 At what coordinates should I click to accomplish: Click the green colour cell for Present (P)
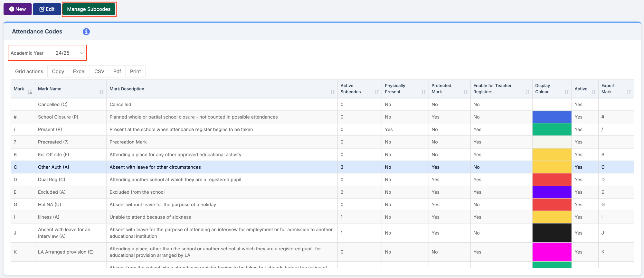click(552, 129)
